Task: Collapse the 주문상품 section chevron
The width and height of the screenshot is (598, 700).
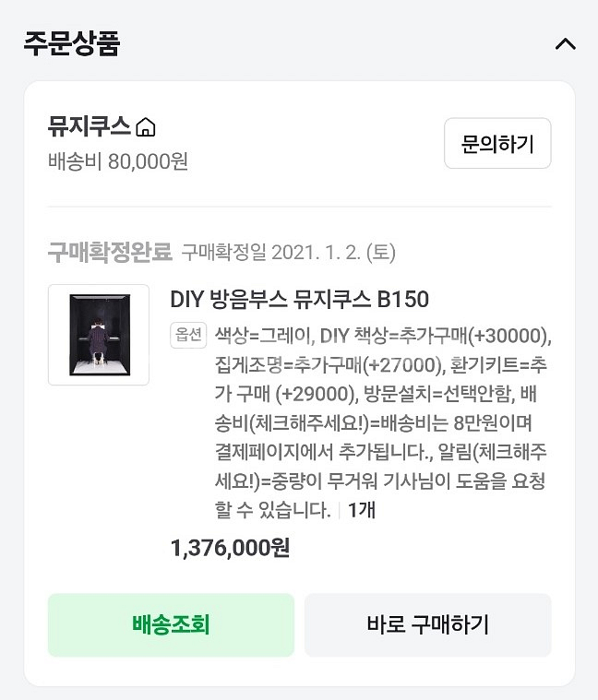Action: coord(565,43)
